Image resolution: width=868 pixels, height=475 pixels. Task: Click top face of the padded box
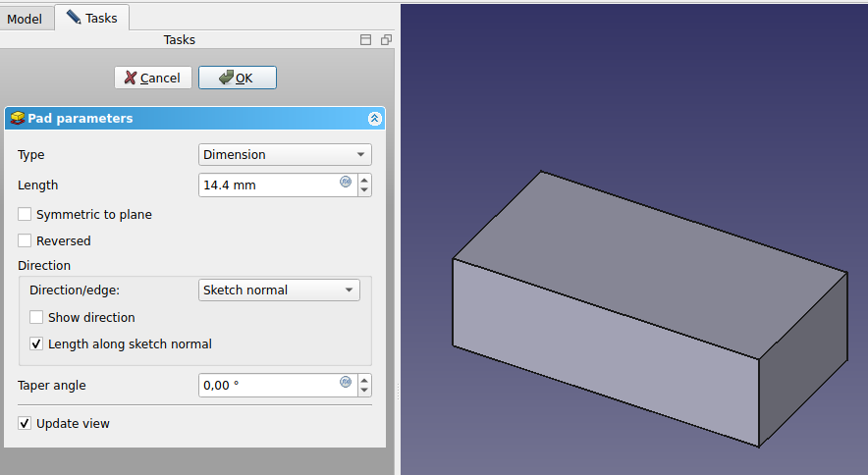pyautogui.click(x=650, y=263)
